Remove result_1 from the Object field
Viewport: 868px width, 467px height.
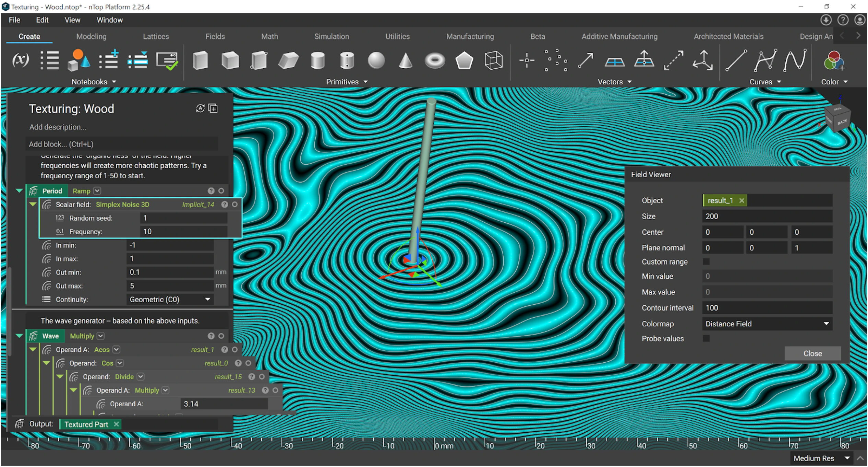tap(742, 200)
